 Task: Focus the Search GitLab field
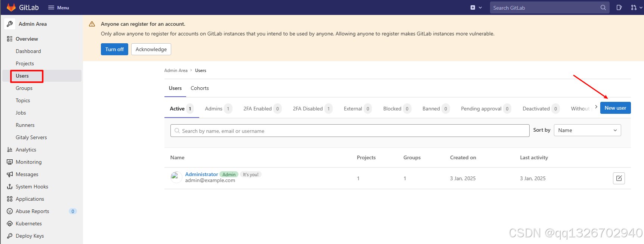click(549, 7)
